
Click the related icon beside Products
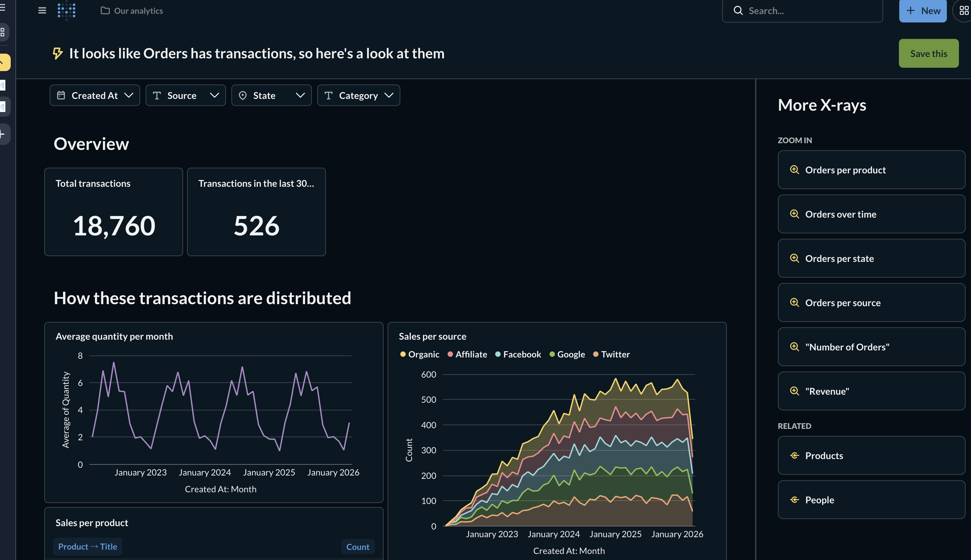tap(795, 455)
